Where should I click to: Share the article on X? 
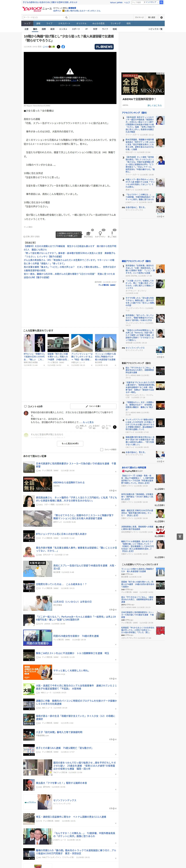click(x=58, y=47)
